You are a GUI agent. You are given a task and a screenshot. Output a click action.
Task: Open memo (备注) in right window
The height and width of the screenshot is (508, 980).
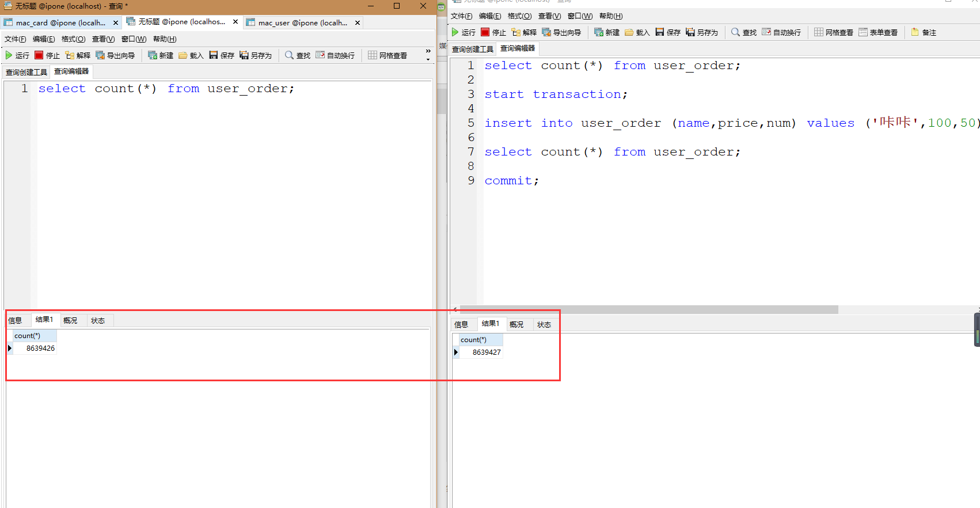click(x=924, y=32)
